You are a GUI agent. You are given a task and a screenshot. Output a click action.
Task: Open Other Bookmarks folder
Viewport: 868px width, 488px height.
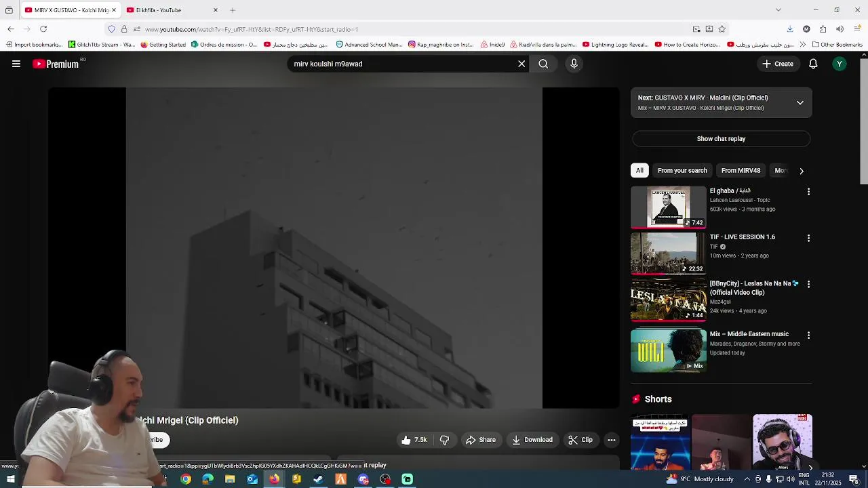pyautogui.click(x=837, y=45)
